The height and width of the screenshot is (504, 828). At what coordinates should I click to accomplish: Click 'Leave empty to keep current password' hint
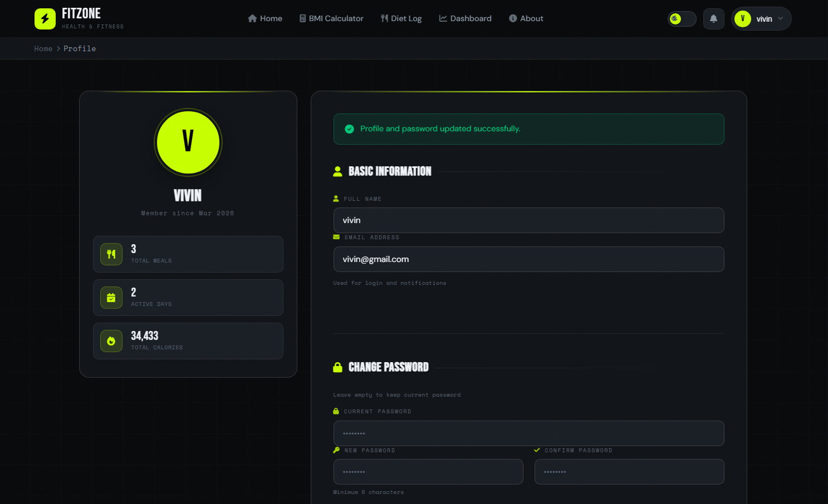397,395
